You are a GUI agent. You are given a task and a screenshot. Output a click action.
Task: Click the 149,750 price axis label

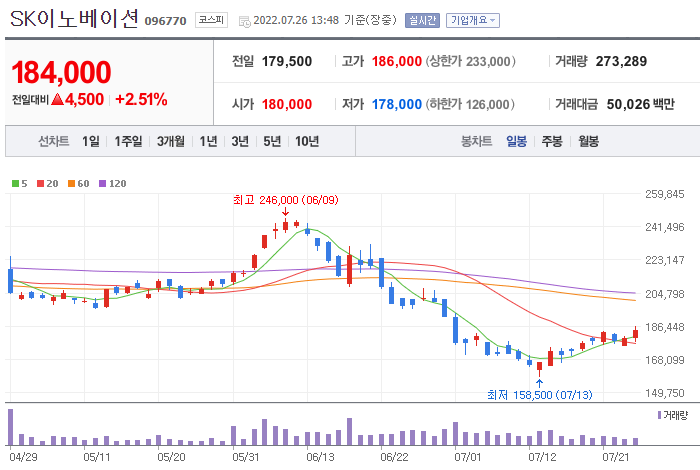tap(665, 393)
